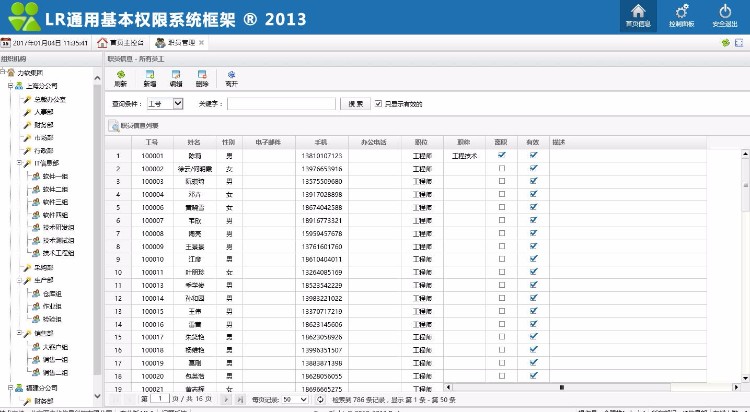This screenshot has width=750, height=412.
Task: Click the 删除 delete toolbar icon
Action: 202,75
